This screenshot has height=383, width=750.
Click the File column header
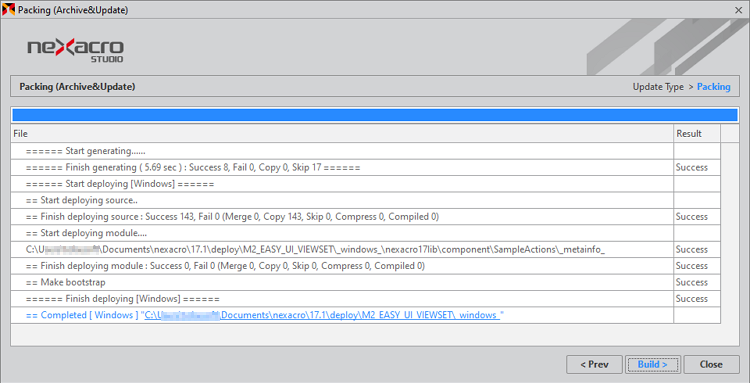pyautogui.click(x=342, y=134)
